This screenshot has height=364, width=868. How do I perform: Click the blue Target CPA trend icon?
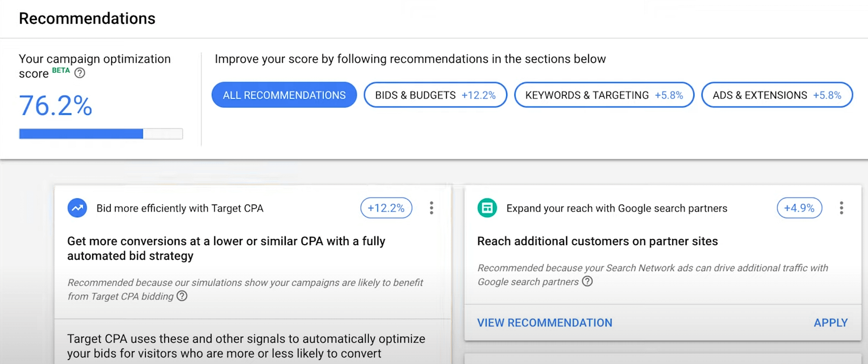(77, 208)
